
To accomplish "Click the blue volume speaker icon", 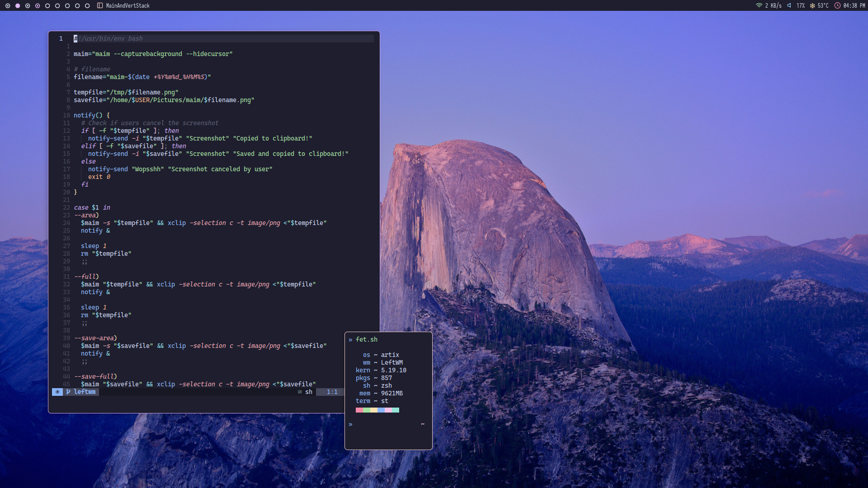I will tap(789, 5).
